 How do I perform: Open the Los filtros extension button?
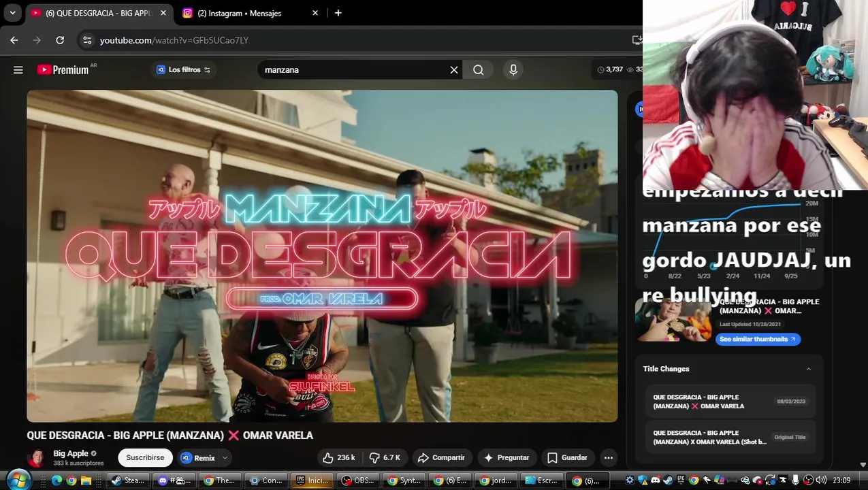[x=183, y=69]
